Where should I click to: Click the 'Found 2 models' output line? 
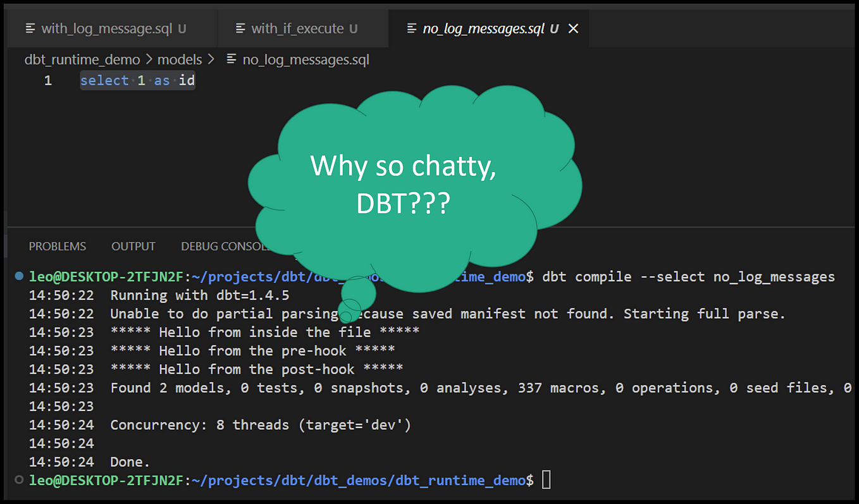point(481,388)
